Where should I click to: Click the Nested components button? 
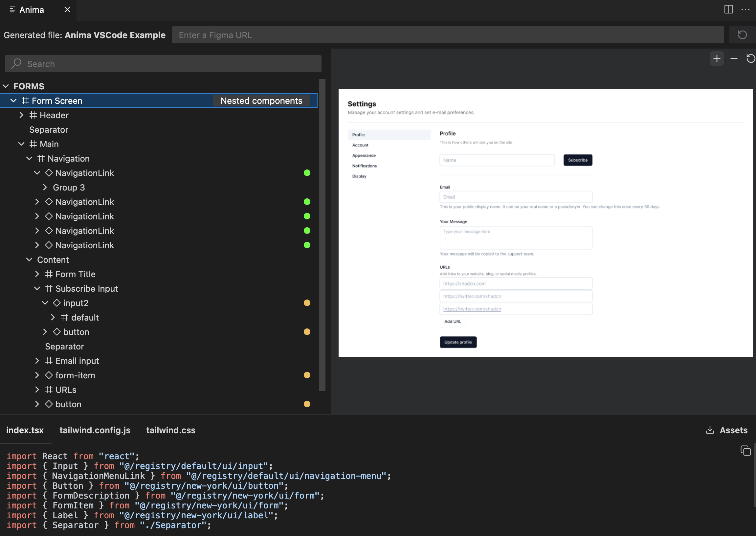[x=261, y=101]
